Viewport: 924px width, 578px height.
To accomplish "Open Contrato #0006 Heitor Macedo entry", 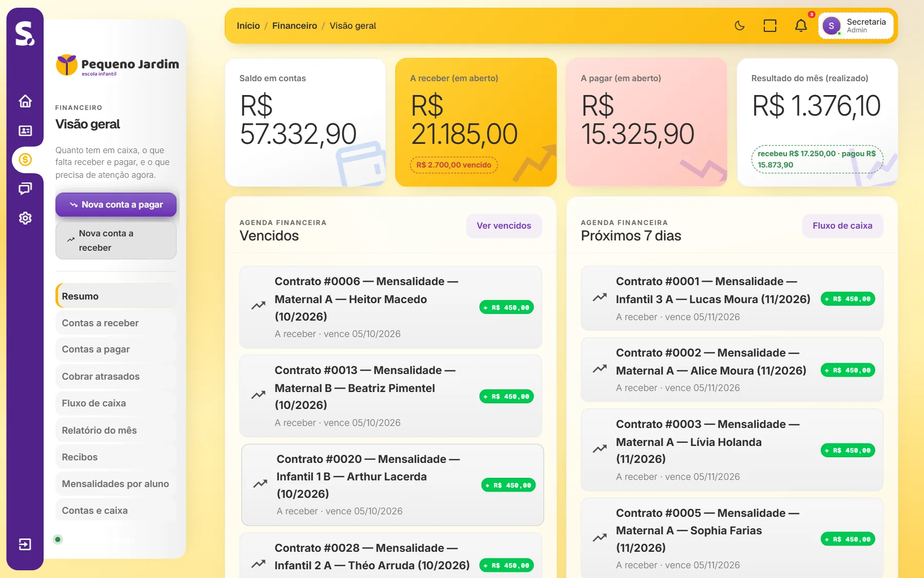I will (x=391, y=307).
